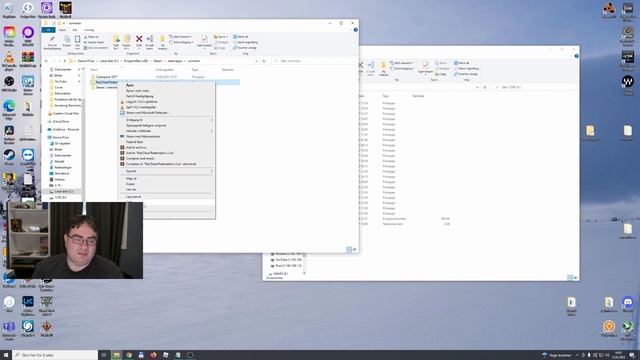The height and width of the screenshot is (360, 640).
Task: Open the Fil ribbon tab
Action: pyautogui.click(x=49, y=30)
